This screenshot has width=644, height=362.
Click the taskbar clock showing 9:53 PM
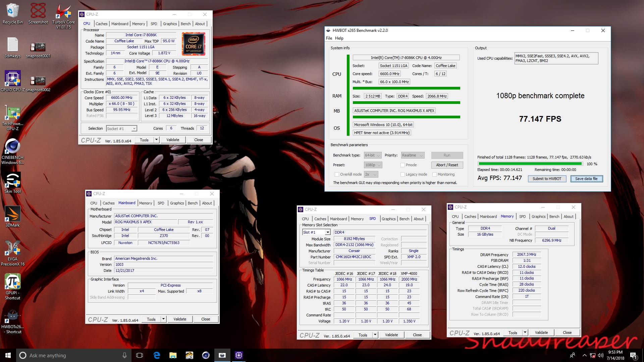[615, 355]
